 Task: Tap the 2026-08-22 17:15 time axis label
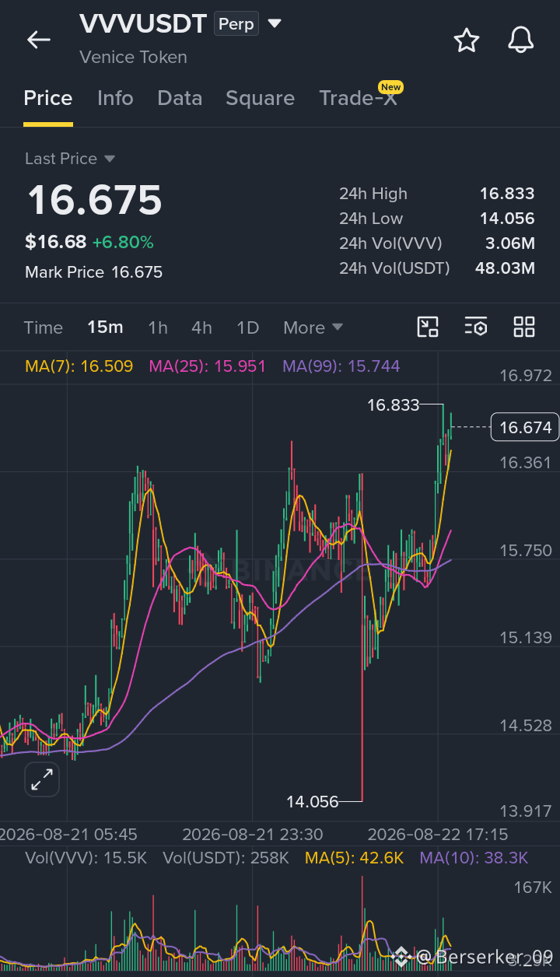point(438,834)
